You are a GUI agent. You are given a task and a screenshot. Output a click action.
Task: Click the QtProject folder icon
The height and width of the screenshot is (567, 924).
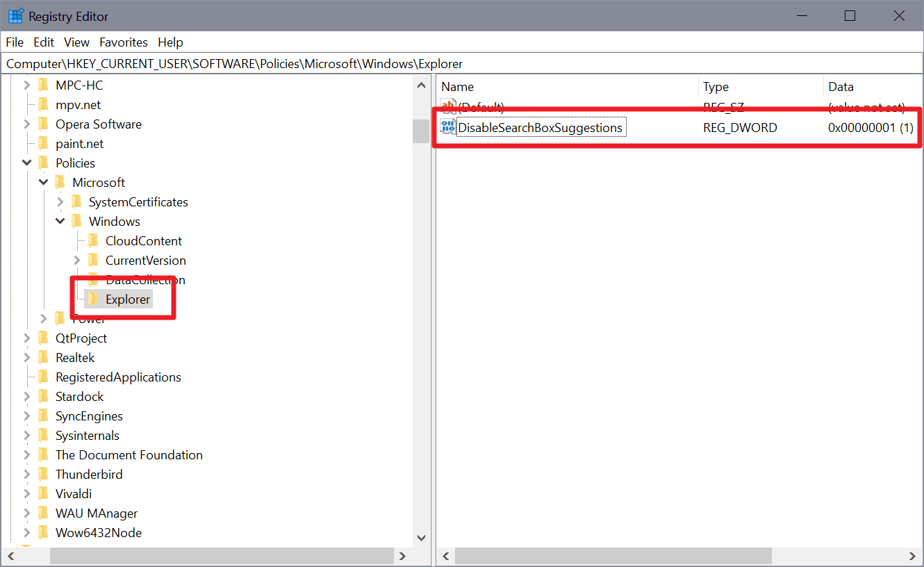tap(44, 338)
